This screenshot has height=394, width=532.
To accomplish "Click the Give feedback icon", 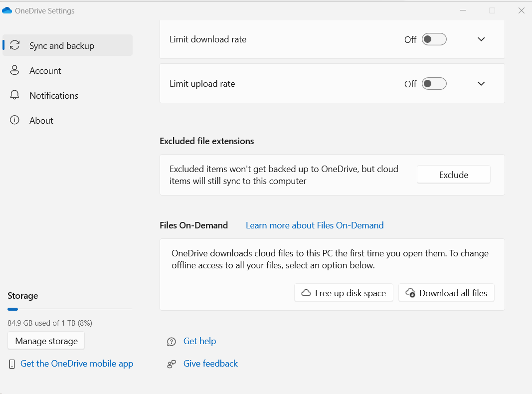I will [x=171, y=364].
